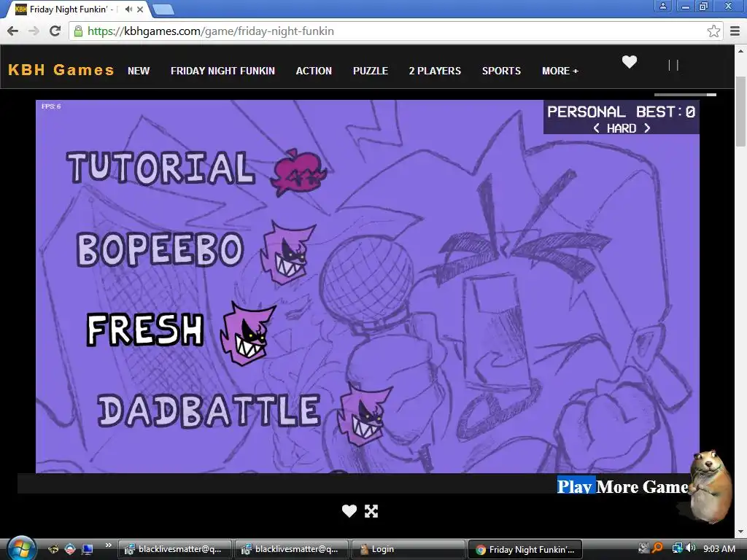Image resolution: width=747 pixels, height=560 pixels.
Task: Click the Play More Games link
Action: tap(623, 486)
